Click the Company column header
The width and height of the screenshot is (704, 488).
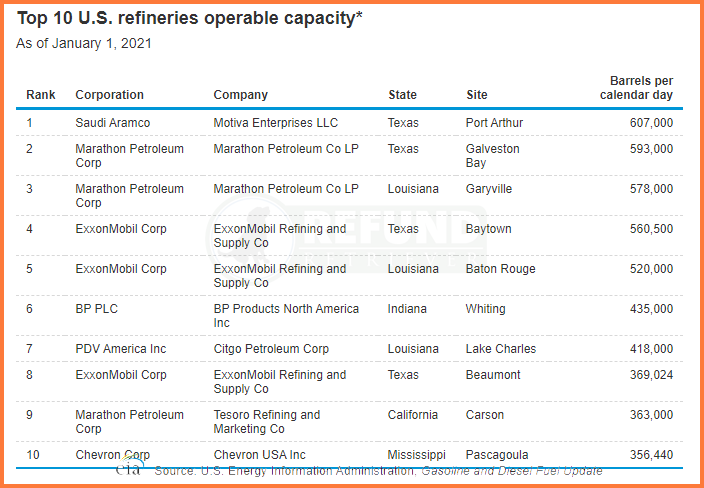(241, 95)
